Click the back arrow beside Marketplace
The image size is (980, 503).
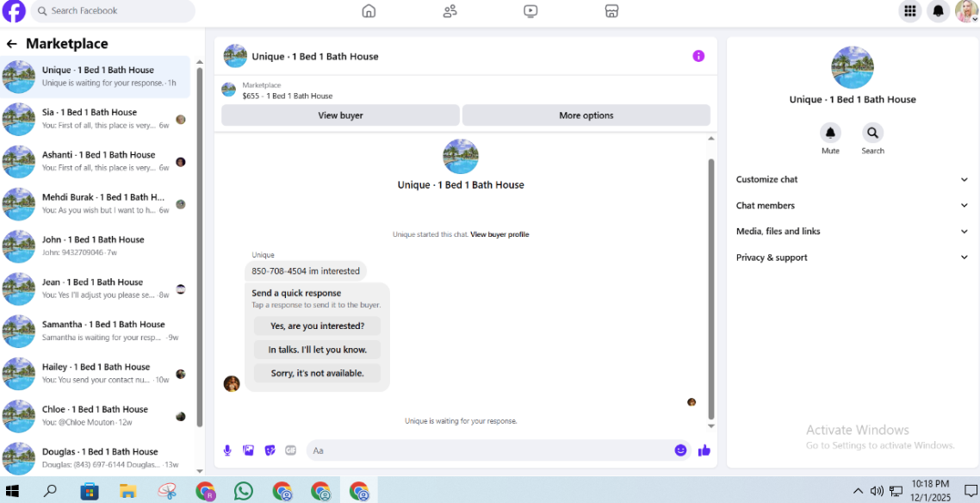click(11, 44)
